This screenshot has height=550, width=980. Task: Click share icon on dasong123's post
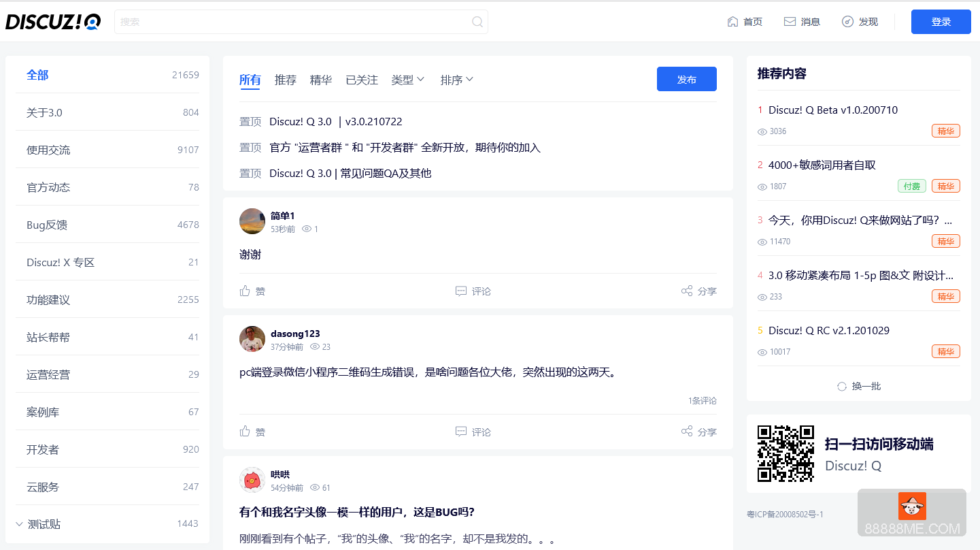pyautogui.click(x=687, y=432)
